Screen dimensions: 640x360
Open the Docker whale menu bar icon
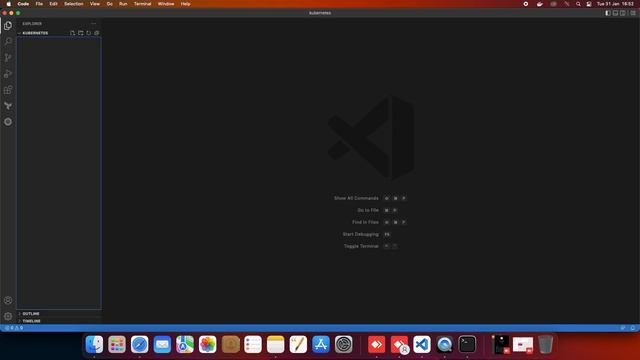(540, 4)
